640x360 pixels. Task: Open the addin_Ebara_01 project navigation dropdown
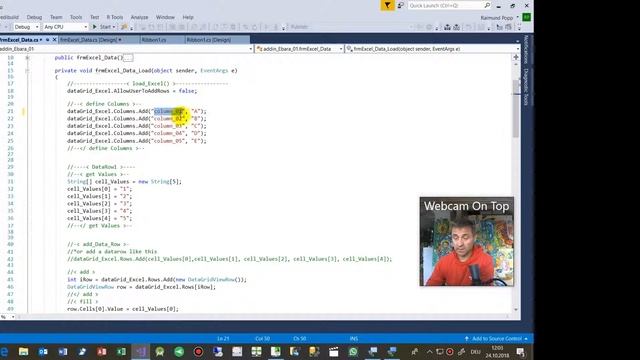click(126, 49)
